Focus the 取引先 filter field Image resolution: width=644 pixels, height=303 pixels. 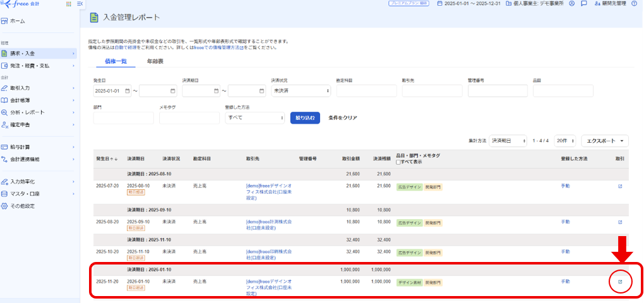432,91
